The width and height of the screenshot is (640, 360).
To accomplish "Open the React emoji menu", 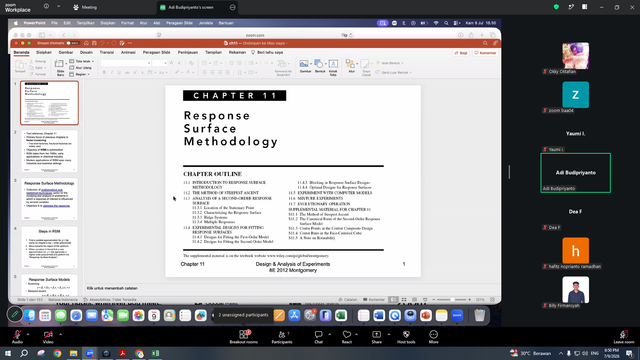I will (x=347, y=337).
